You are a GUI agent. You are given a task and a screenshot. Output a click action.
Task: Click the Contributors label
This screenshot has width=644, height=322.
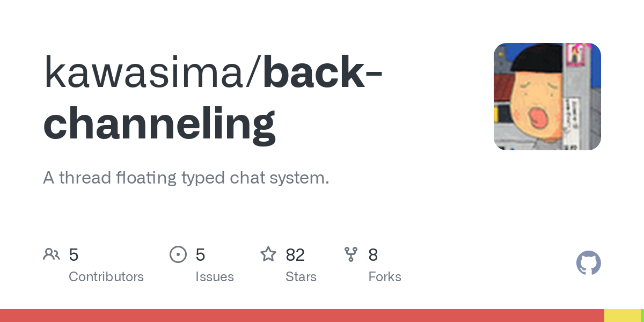point(106,277)
